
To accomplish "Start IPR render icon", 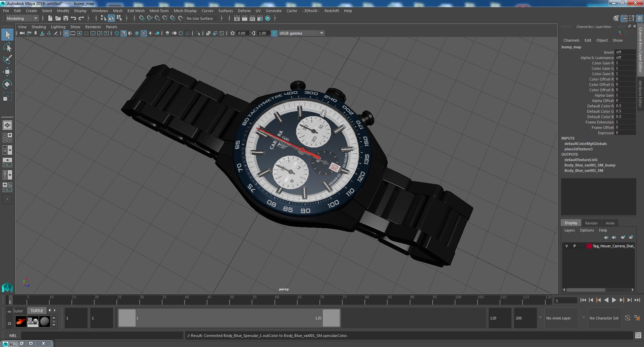I will pyautogui.click(x=252, y=18).
